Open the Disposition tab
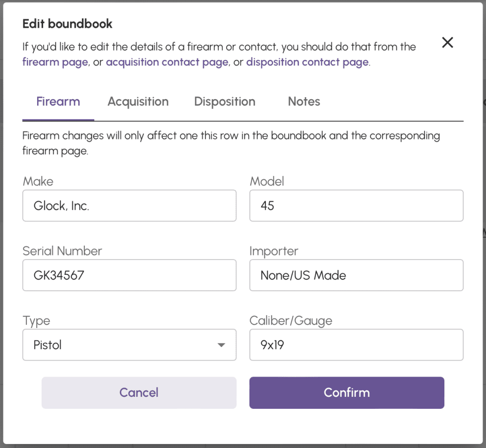Viewport: 486px width, 448px height. [x=225, y=102]
